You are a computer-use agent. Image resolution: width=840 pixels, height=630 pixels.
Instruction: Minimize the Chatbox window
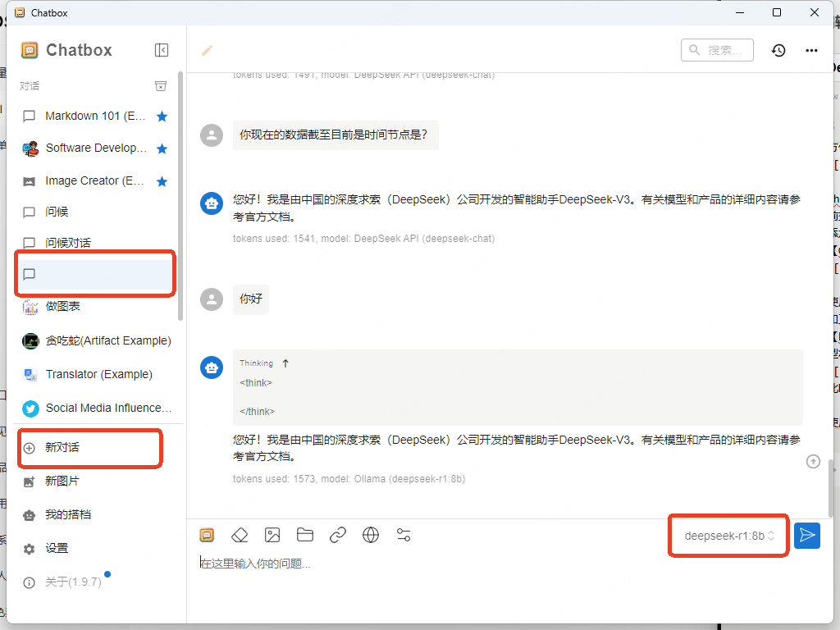[x=740, y=12]
